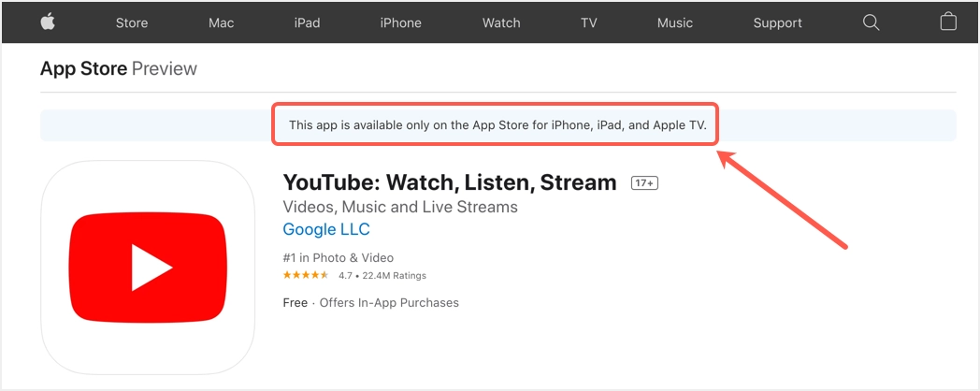Click the five-star rating icons
This screenshot has width=980, height=391.
point(306,276)
